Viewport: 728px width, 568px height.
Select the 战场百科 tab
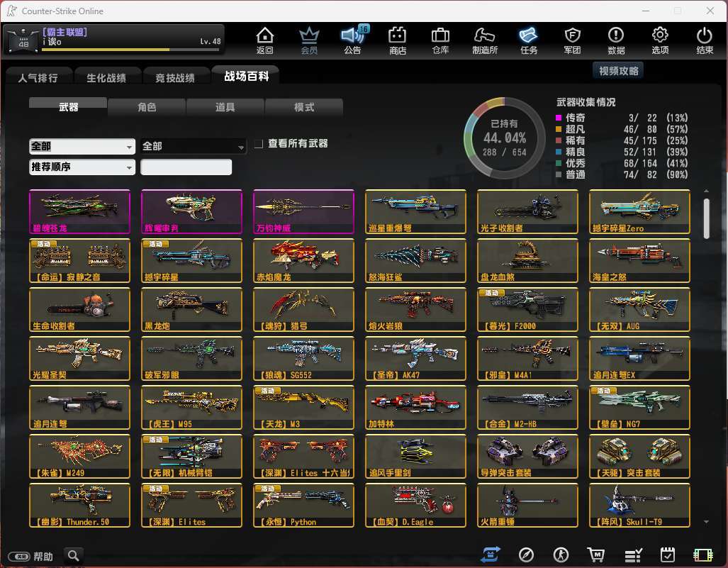coord(246,76)
